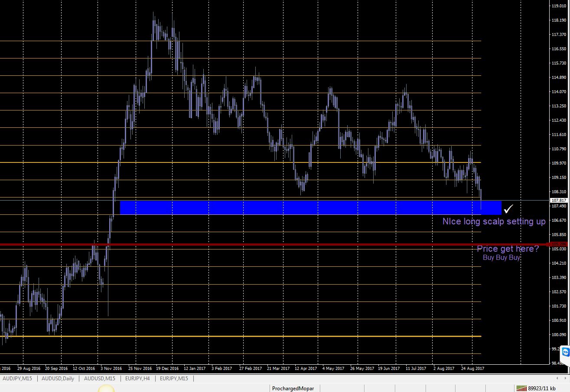Click the 117.370 price scale label
This screenshot has width=570, height=392.
(x=559, y=35)
